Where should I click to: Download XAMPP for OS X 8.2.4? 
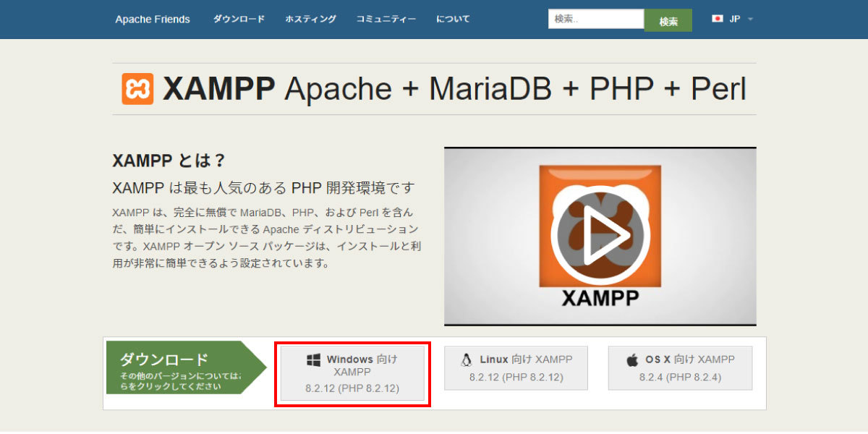[x=680, y=368]
